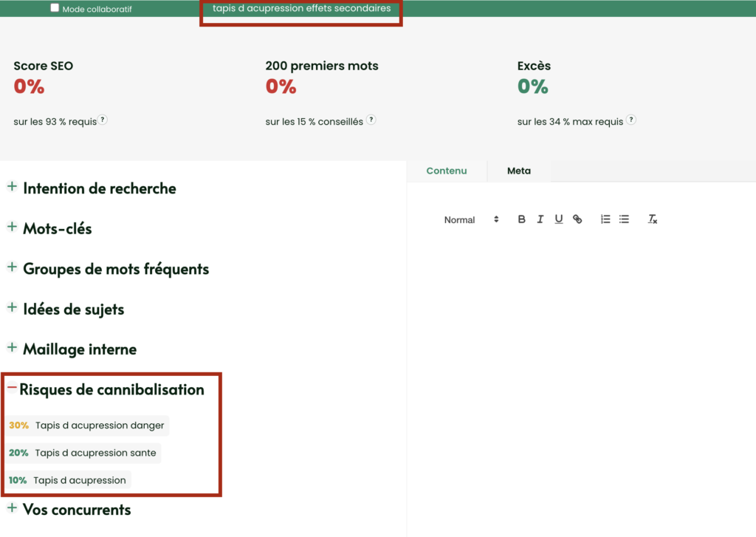This screenshot has height=537, width=756.
Task: Click Tapis d acupression danger keyword
Action: [100, 425]
